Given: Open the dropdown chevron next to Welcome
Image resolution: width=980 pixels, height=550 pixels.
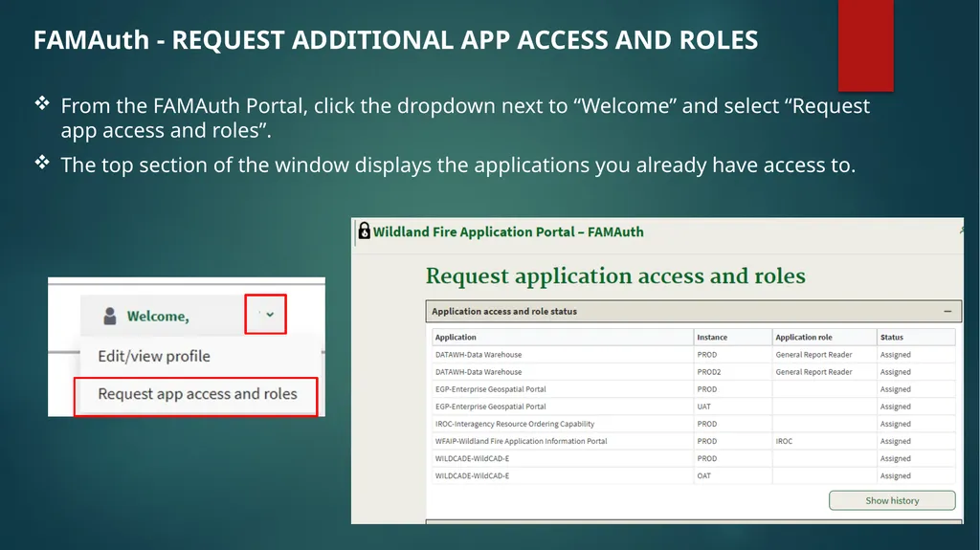Looking at the screenshot, I should click(269, 315).
